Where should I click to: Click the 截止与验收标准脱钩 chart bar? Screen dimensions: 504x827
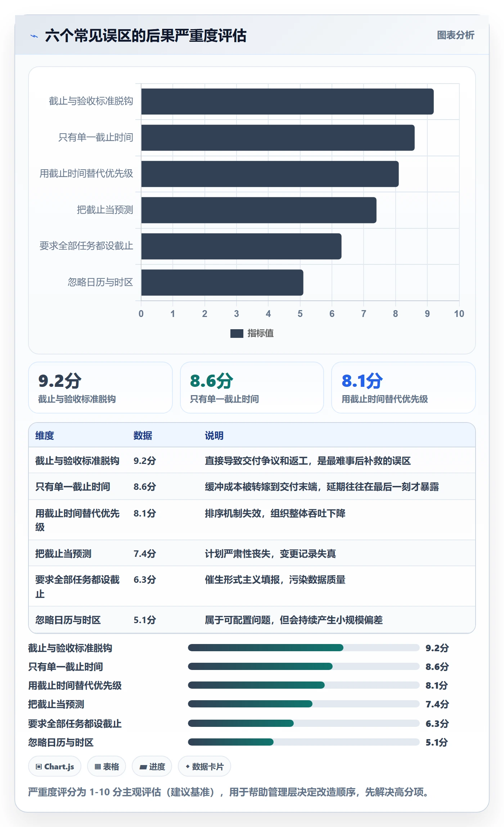[x=287, y=102]
